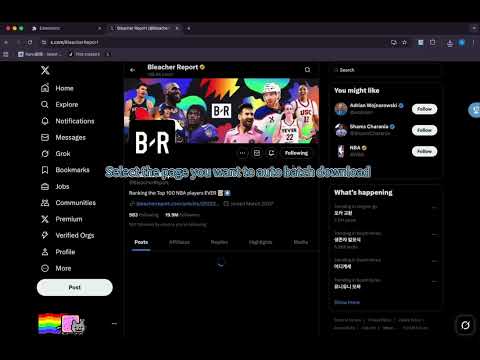Click the Verified Orgs lightning icon
The width and height of the screenshot is (480, 360).
tap(45, 235)
